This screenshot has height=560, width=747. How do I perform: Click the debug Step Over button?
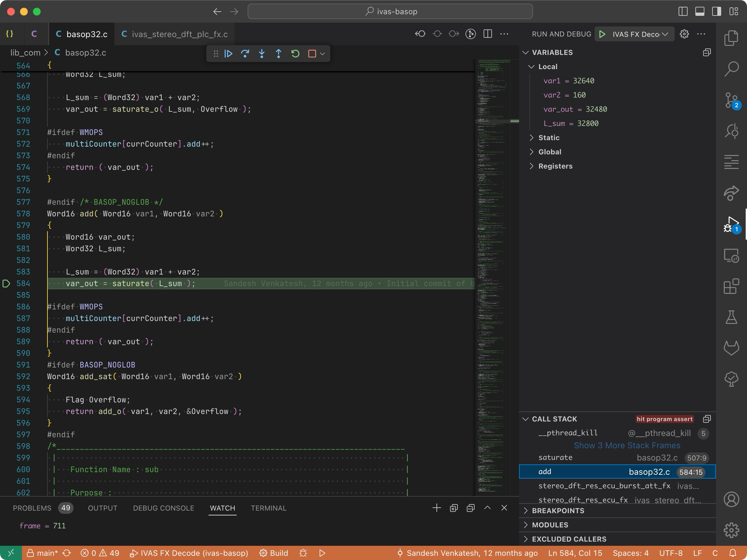tap(245, 54)
